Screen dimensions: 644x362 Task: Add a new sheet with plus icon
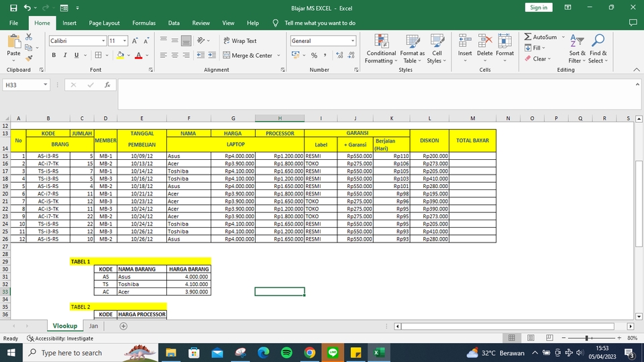[123, 326]
